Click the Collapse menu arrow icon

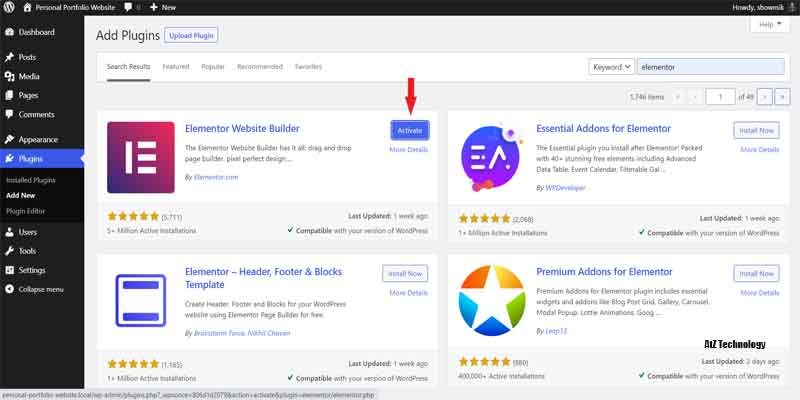(9, 289)
